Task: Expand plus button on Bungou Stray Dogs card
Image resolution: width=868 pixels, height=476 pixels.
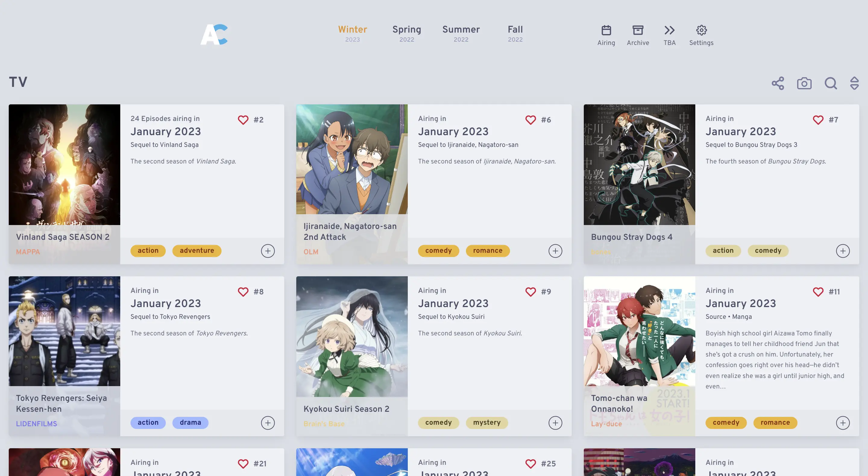Action: 842,251
